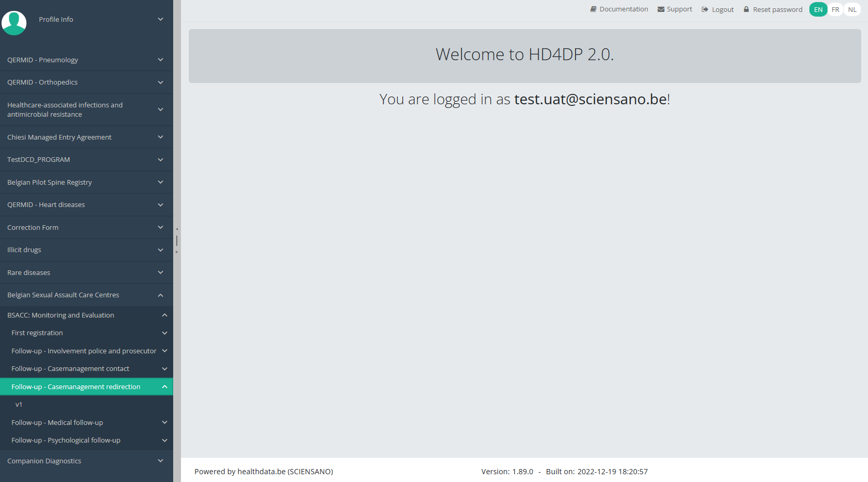Click the Support envelope icon

click(x=661, y=9)
